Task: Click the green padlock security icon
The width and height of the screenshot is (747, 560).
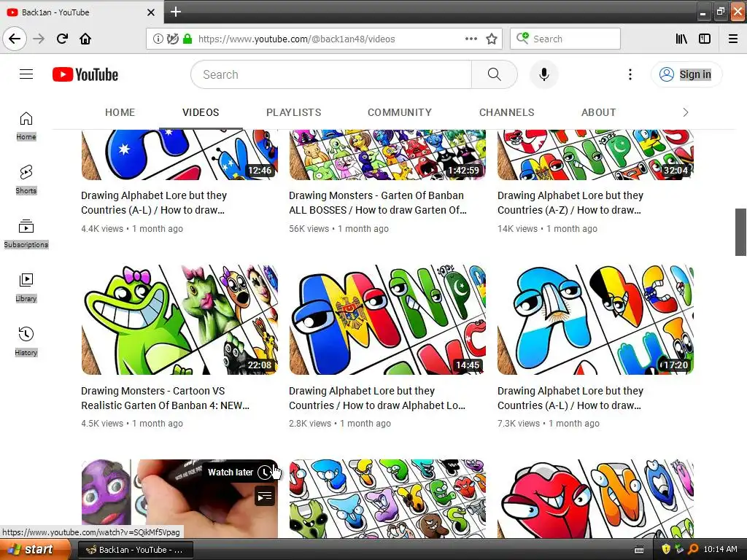Action: coord(187,39)
